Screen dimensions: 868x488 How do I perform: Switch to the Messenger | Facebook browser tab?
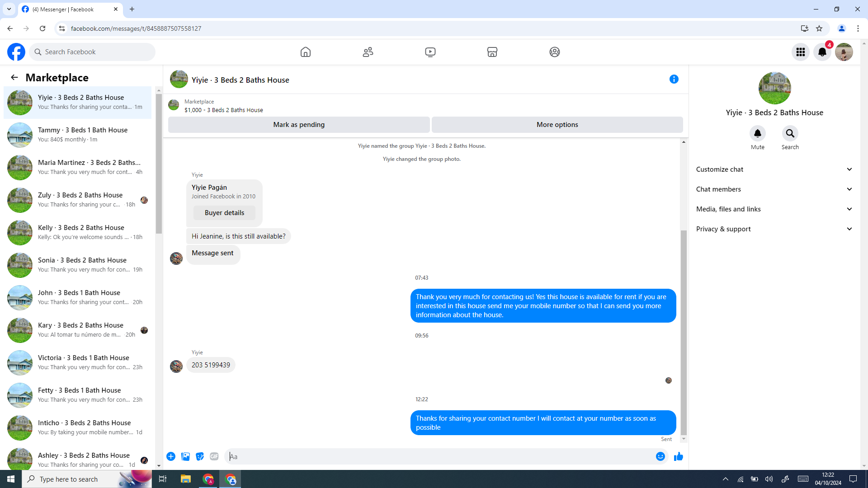coord(70,9)
